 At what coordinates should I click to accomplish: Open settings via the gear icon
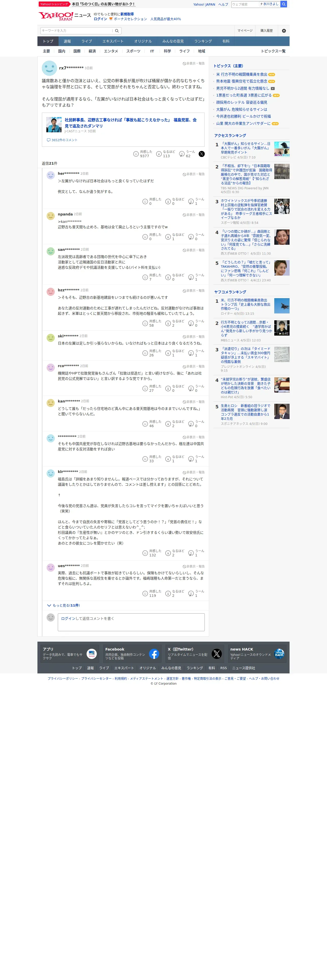[x=284, y=31]
